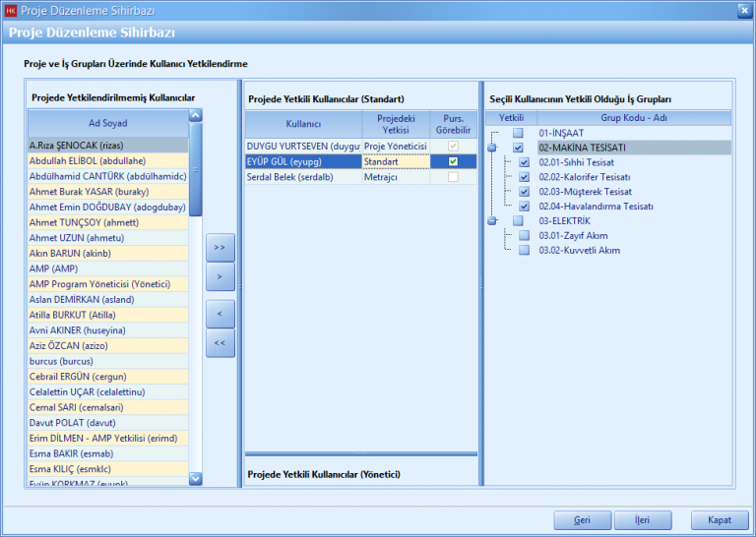Click the add all users (>>) button

point(220,247)
